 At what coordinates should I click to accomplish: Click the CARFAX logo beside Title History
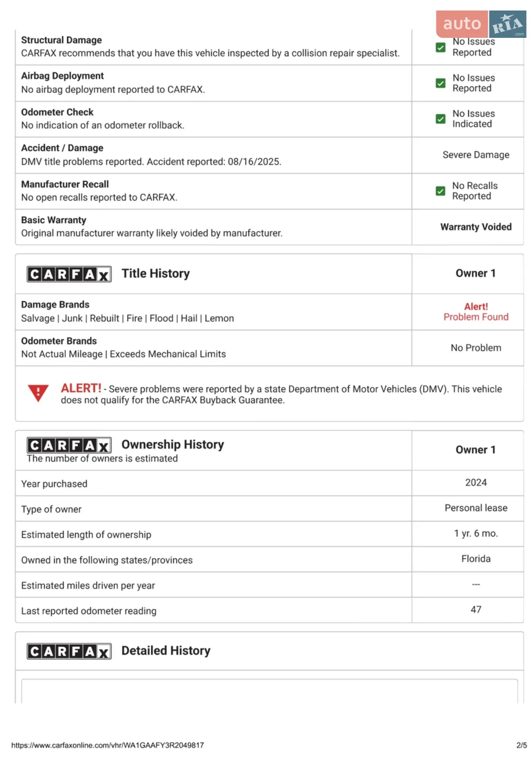(69, 274)
